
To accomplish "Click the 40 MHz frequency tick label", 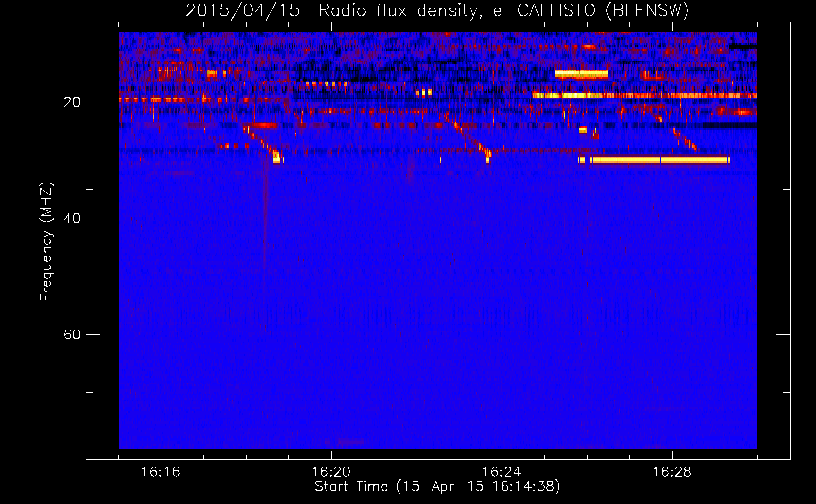I will (72, 218).
